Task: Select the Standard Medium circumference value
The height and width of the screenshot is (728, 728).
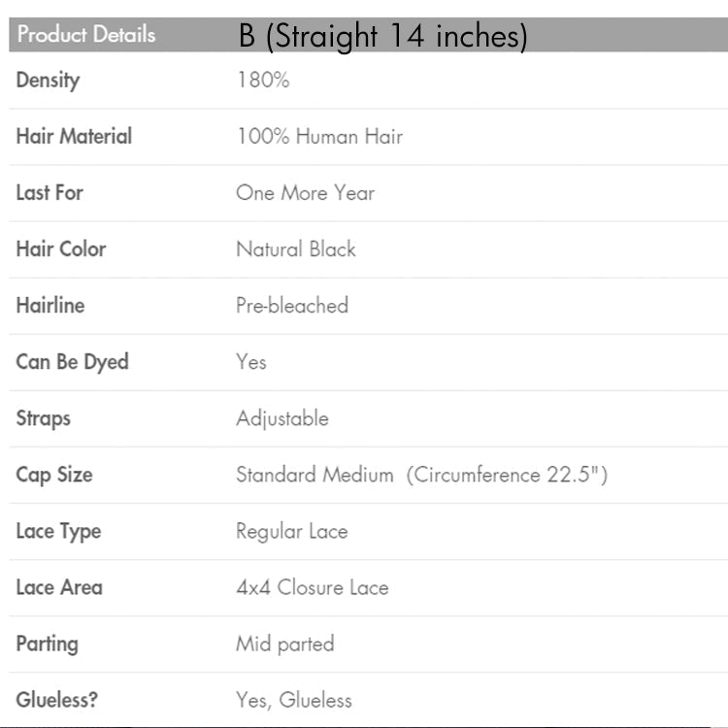Action: click(421, 475)
